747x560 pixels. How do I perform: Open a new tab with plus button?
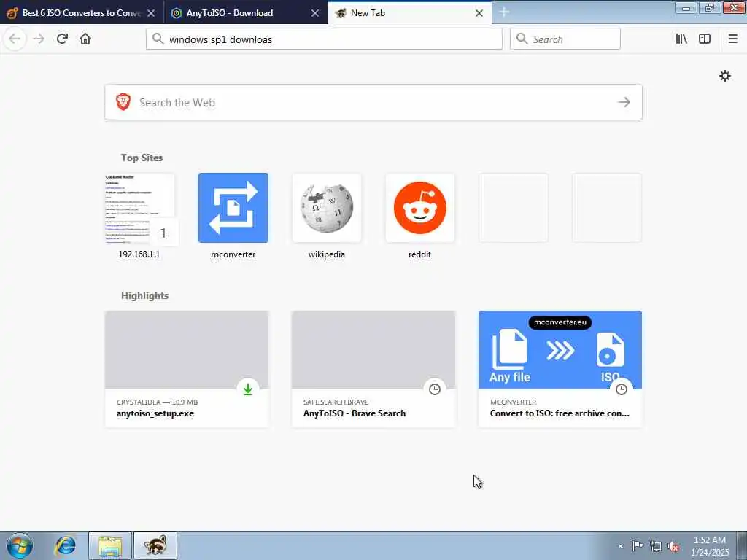504,12
